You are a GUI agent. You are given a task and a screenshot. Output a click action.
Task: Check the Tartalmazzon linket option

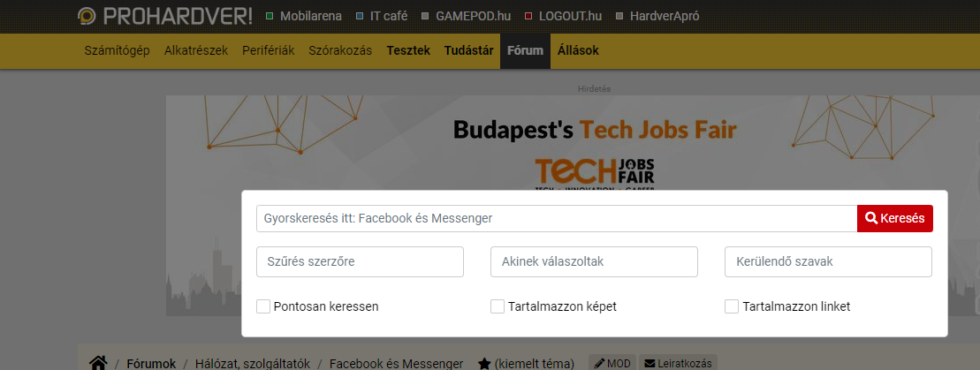[732, 306]
